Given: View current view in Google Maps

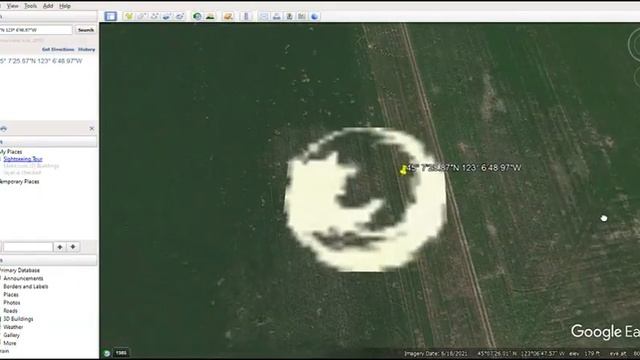Looking at the screenshot, I should 302,16.
